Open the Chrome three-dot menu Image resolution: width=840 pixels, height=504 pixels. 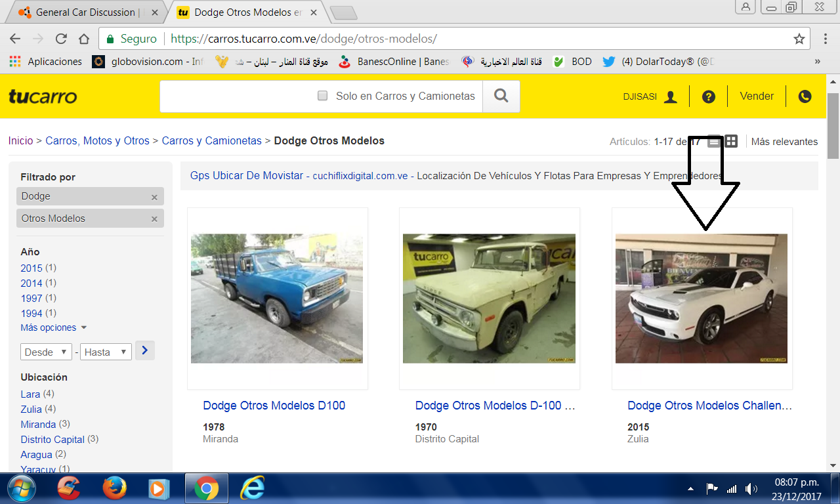click(x=826, y=39)
